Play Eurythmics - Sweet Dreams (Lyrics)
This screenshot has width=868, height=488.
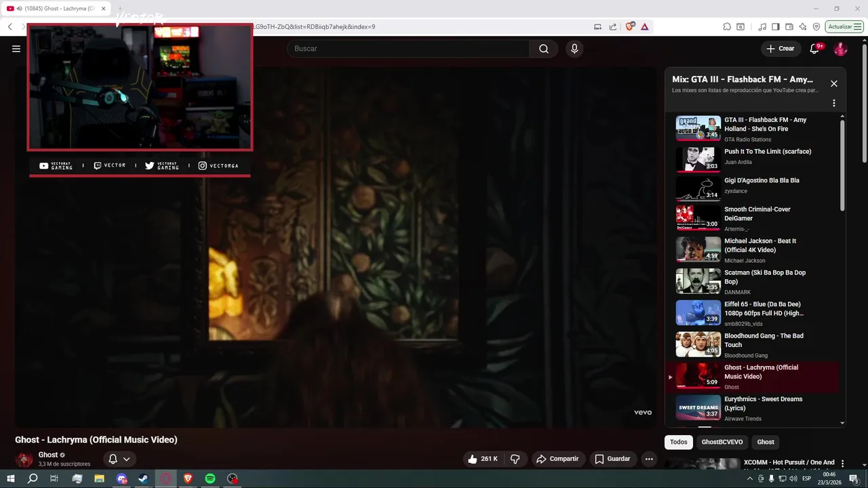click(x=753, y=408)
